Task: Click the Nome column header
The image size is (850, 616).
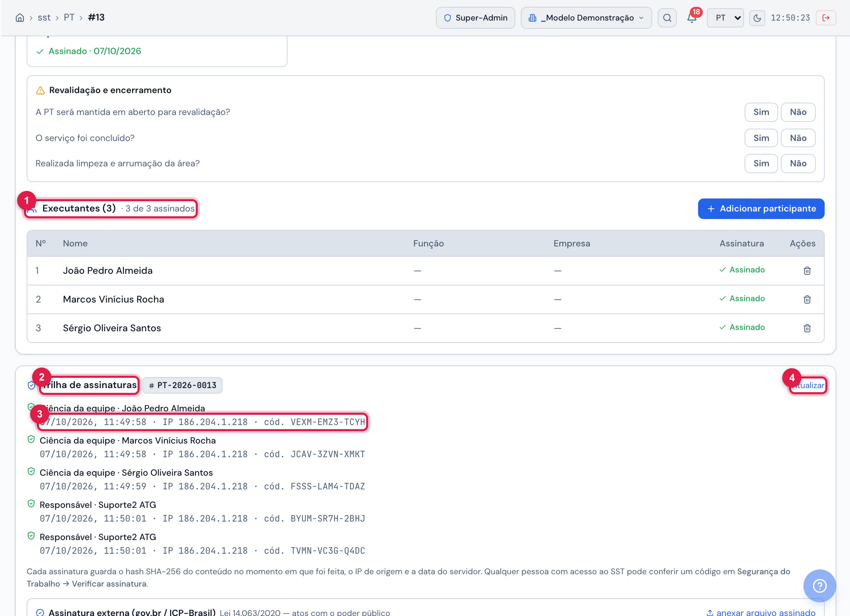Action: coord(75,243)
